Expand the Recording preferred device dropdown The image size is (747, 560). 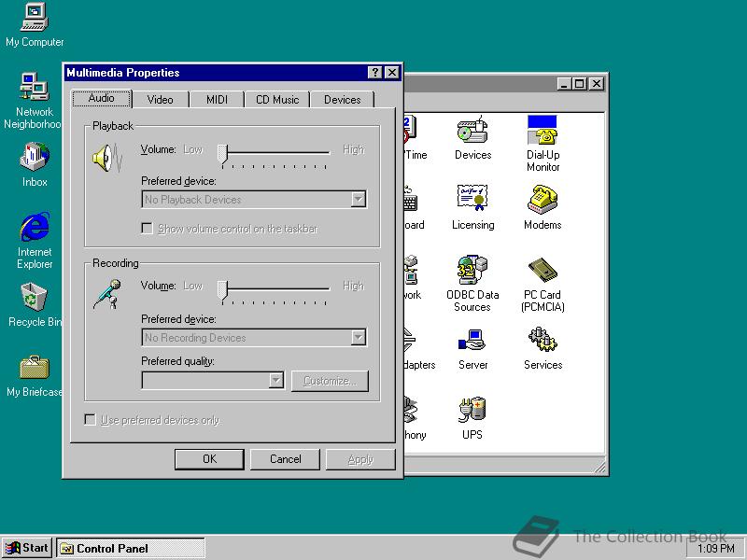[359, 337]
